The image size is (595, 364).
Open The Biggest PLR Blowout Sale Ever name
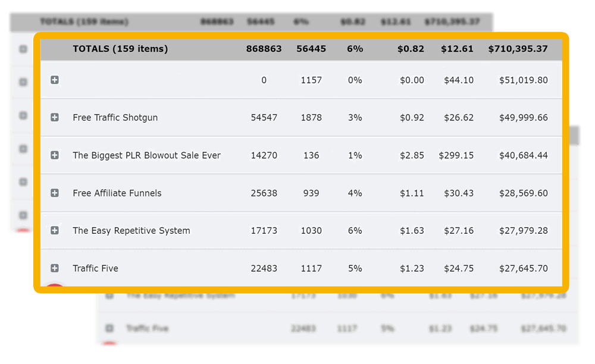tap(146, 155)
